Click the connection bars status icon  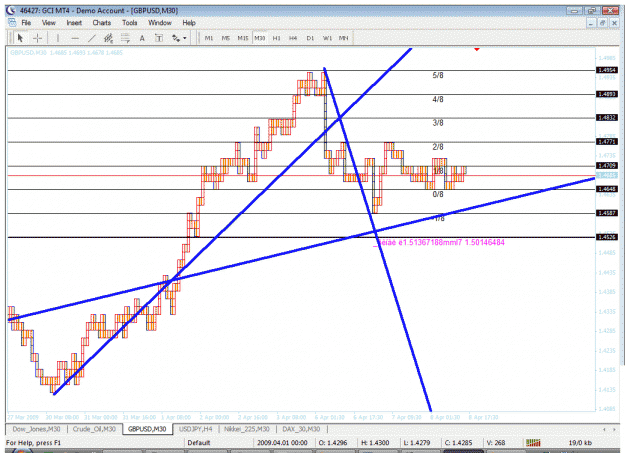point(533,443)
